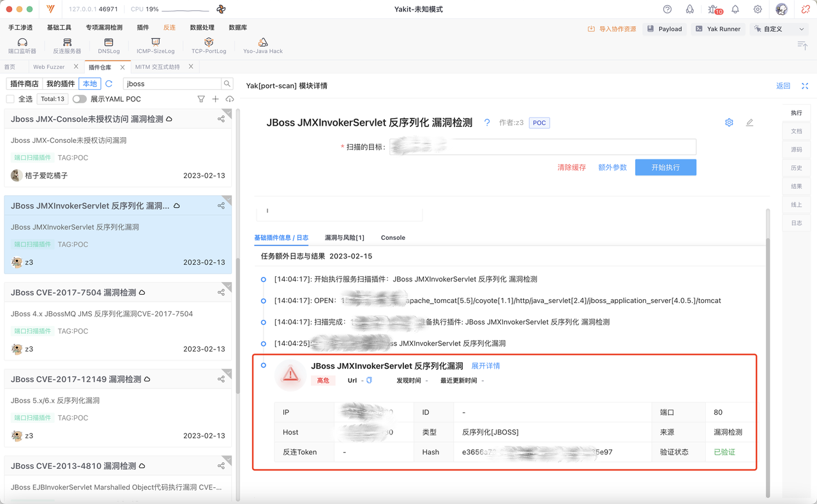This screenshot has height=504, width=817.
Task: Open 额外参数 extra parameters
Action: (613, 167)
